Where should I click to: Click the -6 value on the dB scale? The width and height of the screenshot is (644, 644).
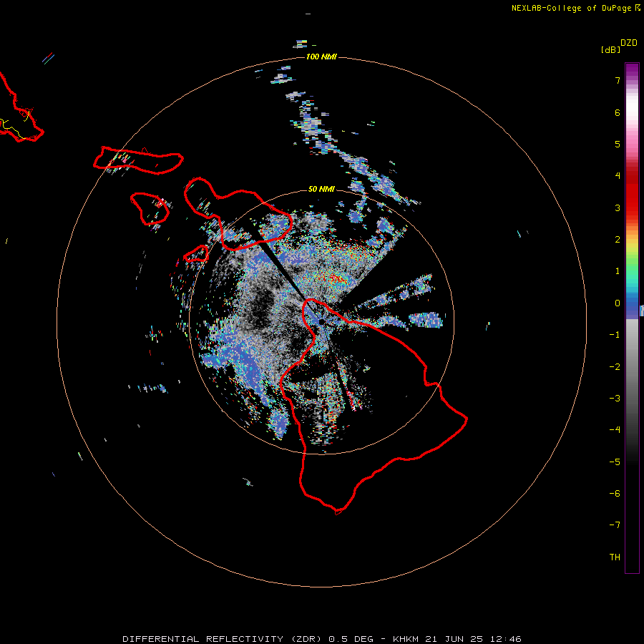pos(615,494)
